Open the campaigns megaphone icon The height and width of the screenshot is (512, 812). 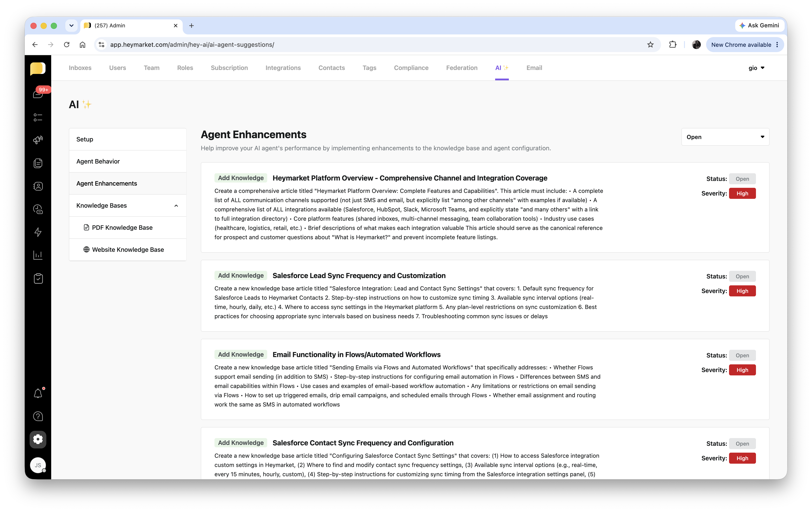click(38, 140)
